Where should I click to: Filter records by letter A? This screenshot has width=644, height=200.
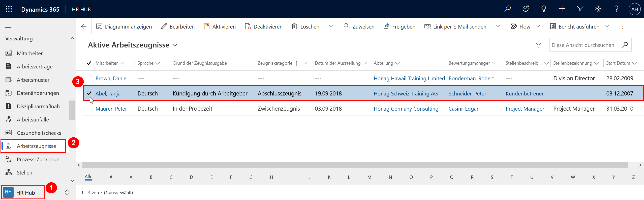coord(131,177)
